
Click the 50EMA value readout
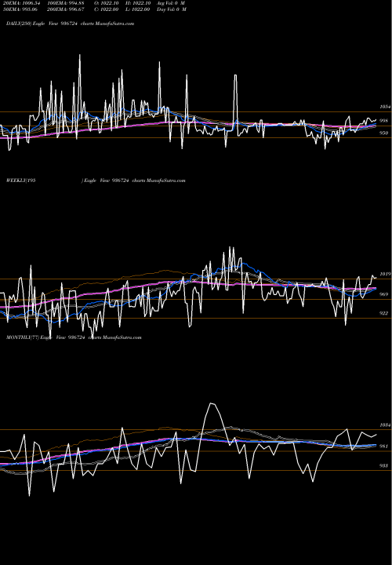20,9
